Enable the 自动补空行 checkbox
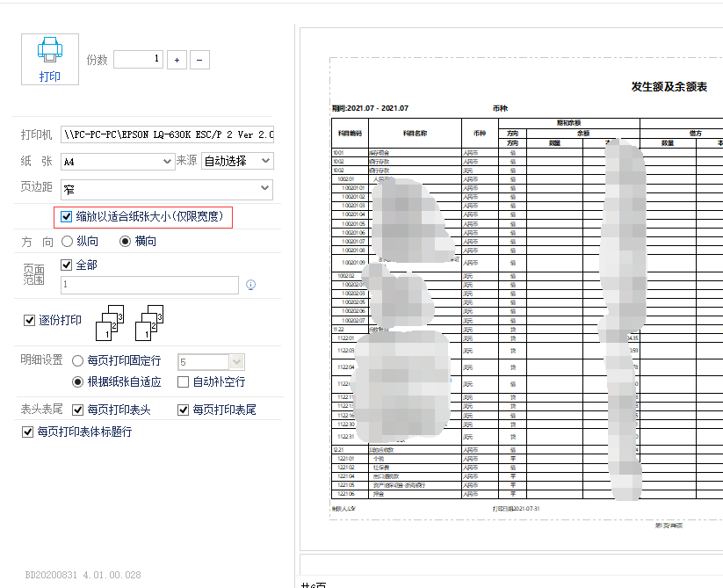Viewport: 723px width, 588px height. (x=183, y=381)
